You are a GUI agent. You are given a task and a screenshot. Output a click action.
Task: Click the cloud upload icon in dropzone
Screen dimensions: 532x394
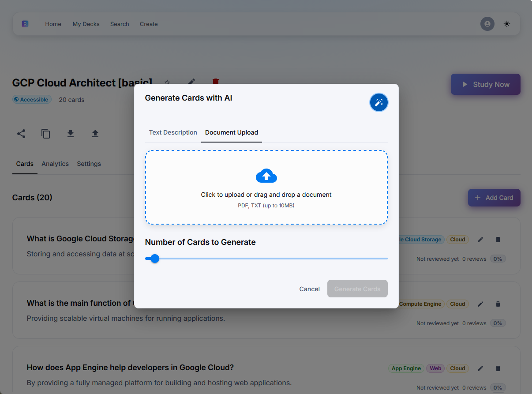266,176
